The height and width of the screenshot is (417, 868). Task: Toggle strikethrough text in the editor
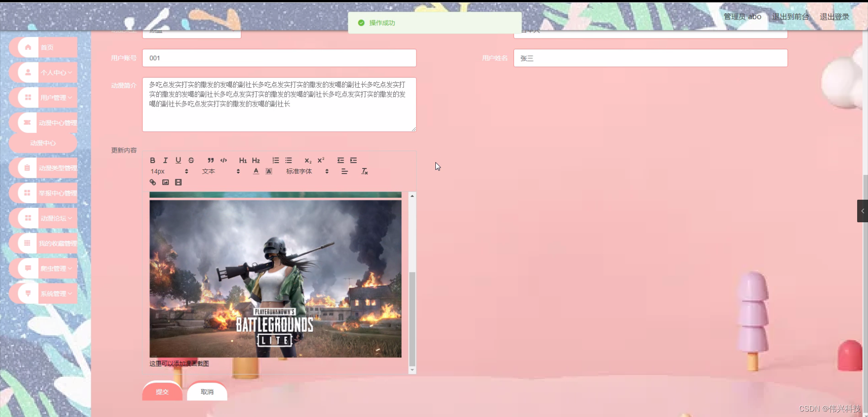191,160
